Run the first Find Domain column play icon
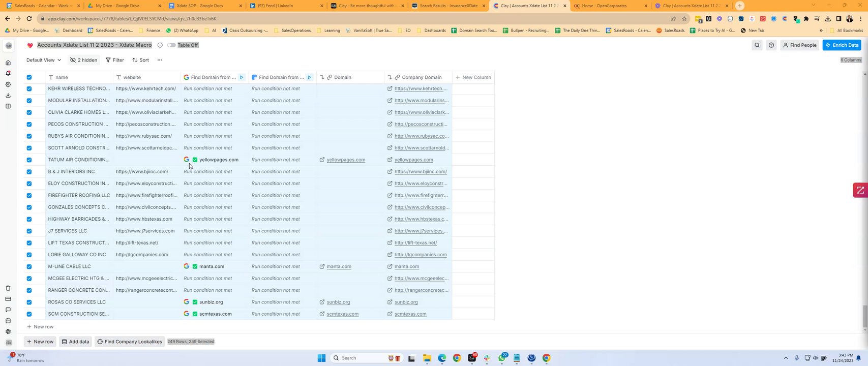The width and height of the screenshot is (868, 366). point(242,77)
